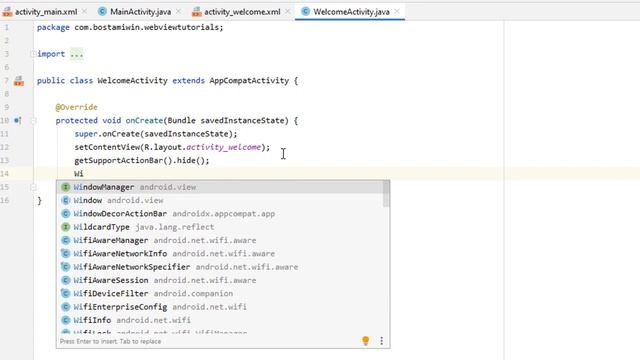Screen dimensions: 640x360
Task: Select WifiAwareManager completion suggestion
Action: pyautogui.click(x=220, y=240)
